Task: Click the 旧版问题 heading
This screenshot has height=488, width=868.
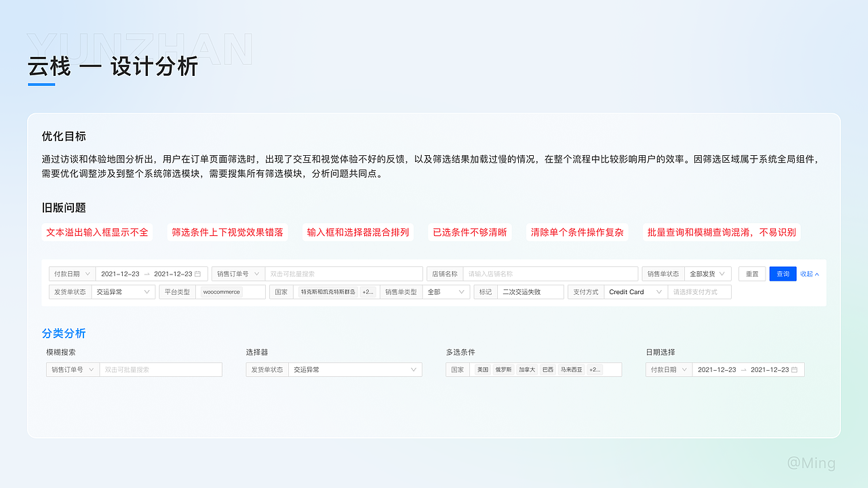Action: (64, 208)
